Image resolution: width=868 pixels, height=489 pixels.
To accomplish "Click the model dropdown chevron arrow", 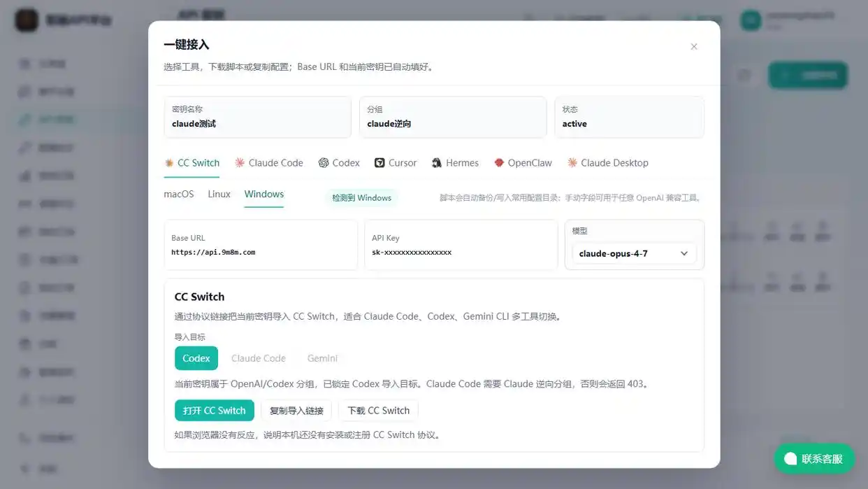I will 683,253.
